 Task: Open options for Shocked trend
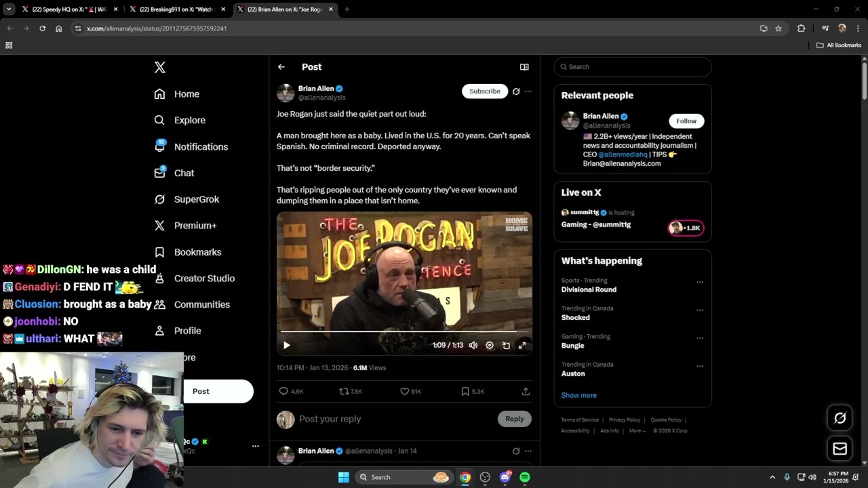tap(700, 310)
